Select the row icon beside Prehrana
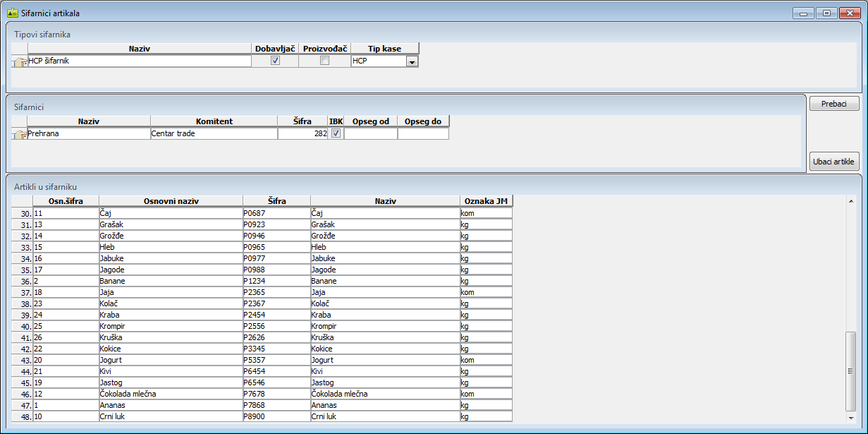The height and width of the screenshot is (434, 868). pyautogui.click(x=20, y=133)
